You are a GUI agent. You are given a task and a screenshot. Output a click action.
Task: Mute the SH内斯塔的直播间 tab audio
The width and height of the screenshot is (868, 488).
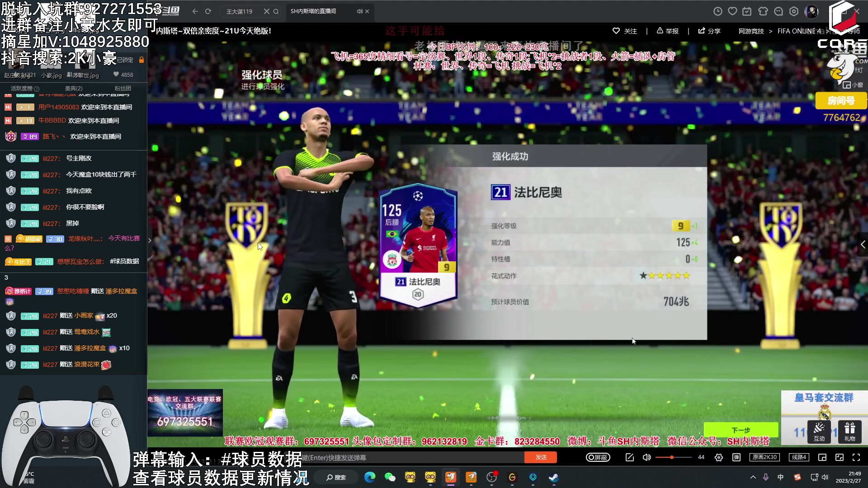[359, 11]
